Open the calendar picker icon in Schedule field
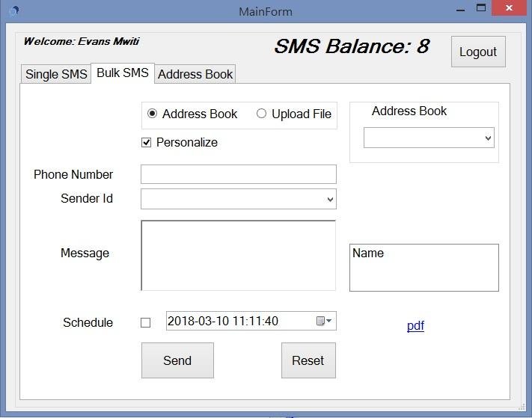532x418 pixels. pos(324,321)
